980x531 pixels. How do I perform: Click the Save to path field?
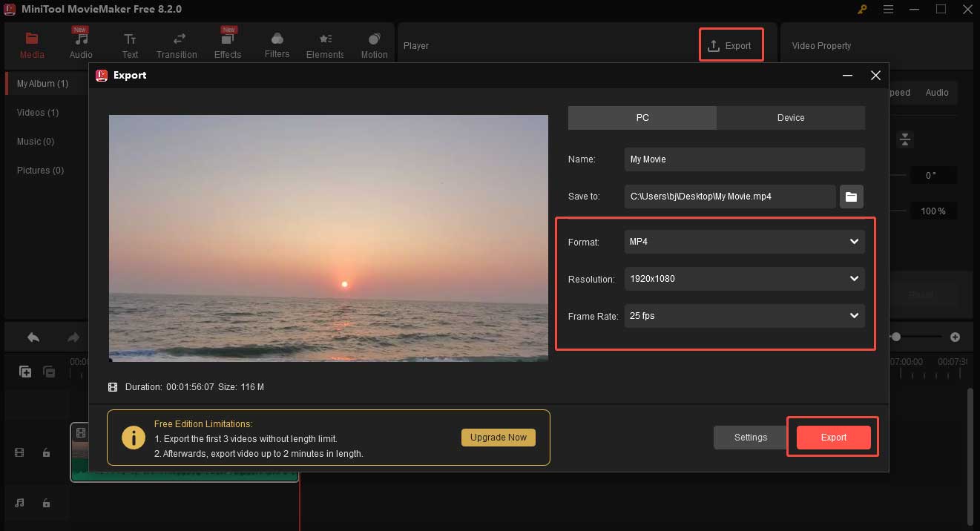[730, 197]
